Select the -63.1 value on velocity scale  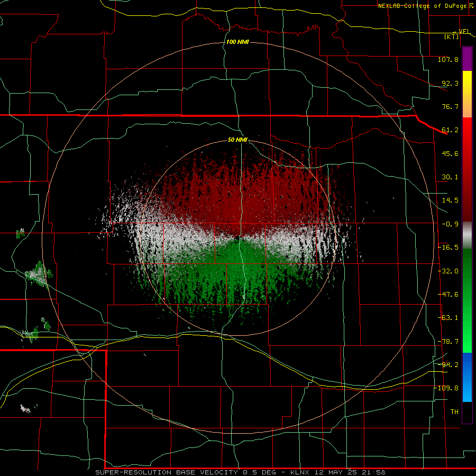[x=448, y=318]
